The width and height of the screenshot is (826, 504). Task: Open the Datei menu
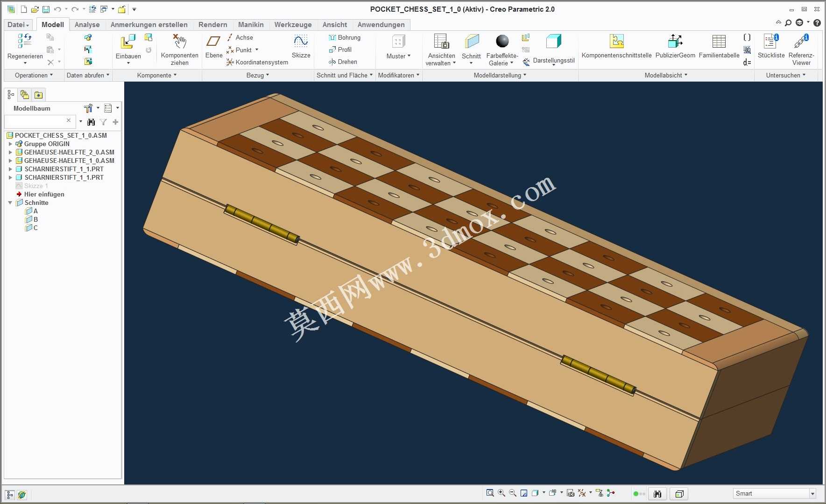pyautogui.click(x=18, y=25)
